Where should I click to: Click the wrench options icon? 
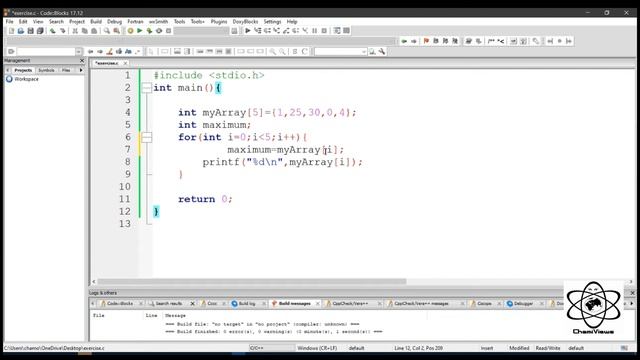pos(382,51)
